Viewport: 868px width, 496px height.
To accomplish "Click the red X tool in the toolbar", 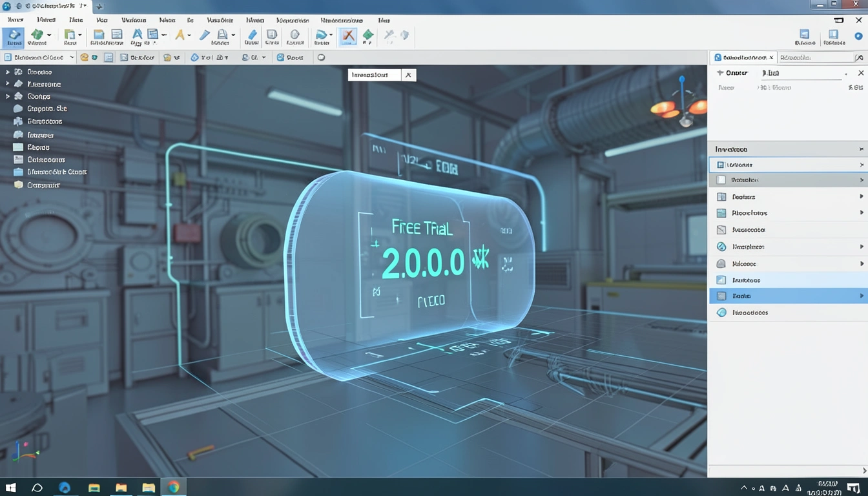I will pos(348,36).
